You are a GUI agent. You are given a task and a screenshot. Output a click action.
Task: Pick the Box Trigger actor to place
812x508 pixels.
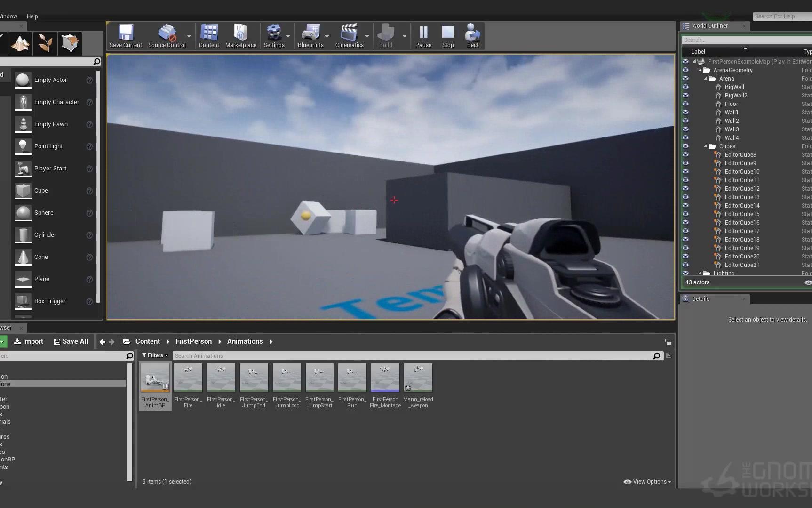(x=49, y=301)
